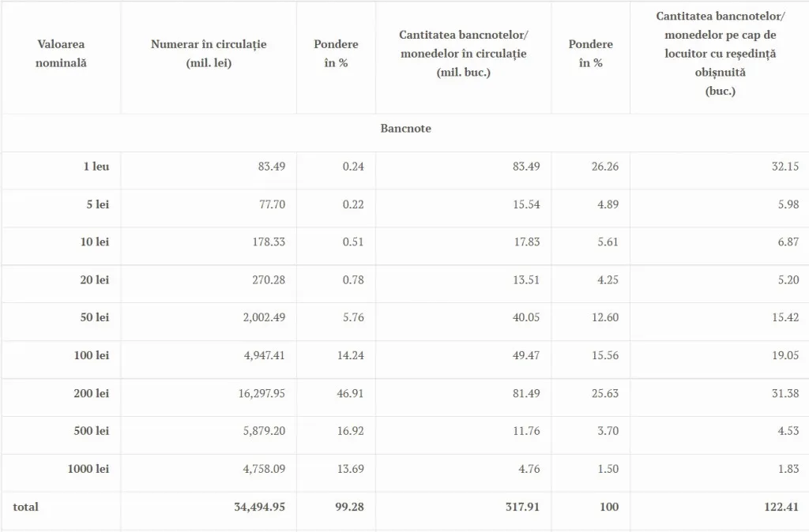809x532 pixels.
Task: Click the 317.91 total quantity cell
Action: (523, 507)
